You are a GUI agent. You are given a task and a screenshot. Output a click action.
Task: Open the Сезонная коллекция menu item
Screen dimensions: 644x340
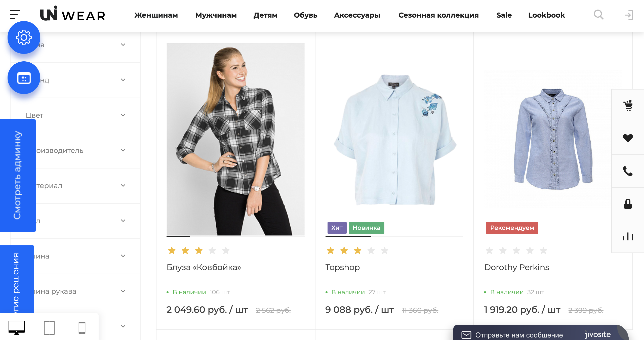(x=438, y=15)
